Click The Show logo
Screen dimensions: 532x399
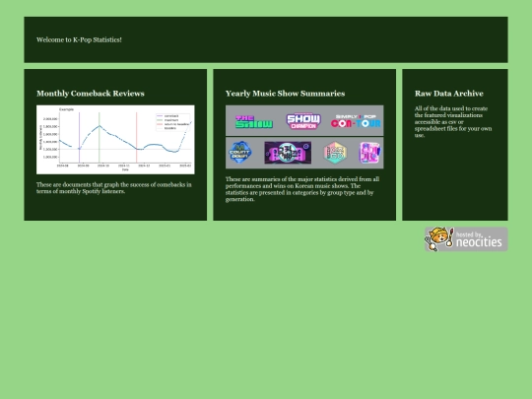tap(254, 122)
